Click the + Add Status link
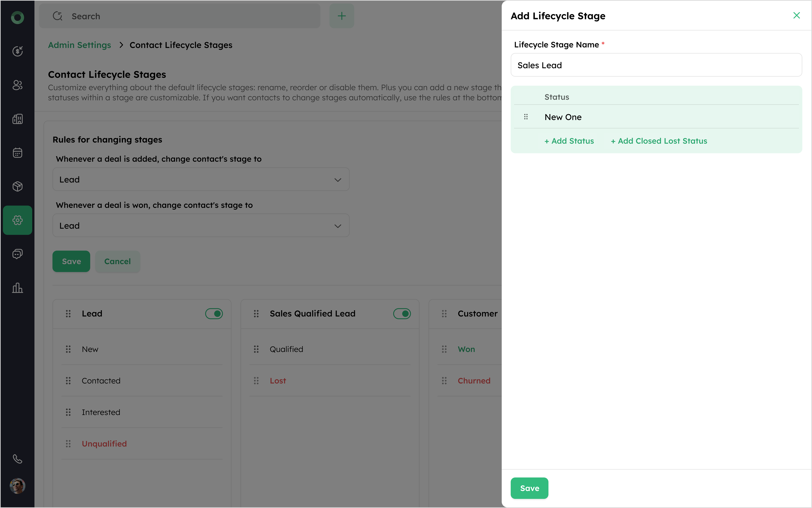Image resolution: width=812 pixels, height=508 pixels. 569,141
